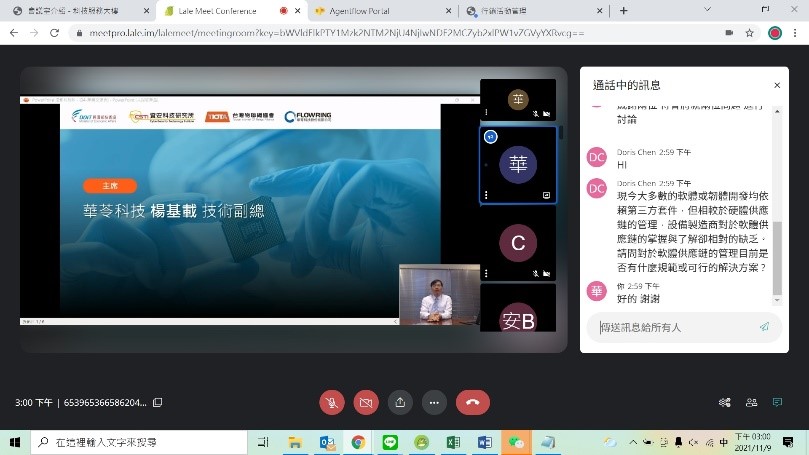Image resolution: width=809 pixels, height=455 pixels.
Task: Switch to the first browser tab
Action: click(80, 11)
